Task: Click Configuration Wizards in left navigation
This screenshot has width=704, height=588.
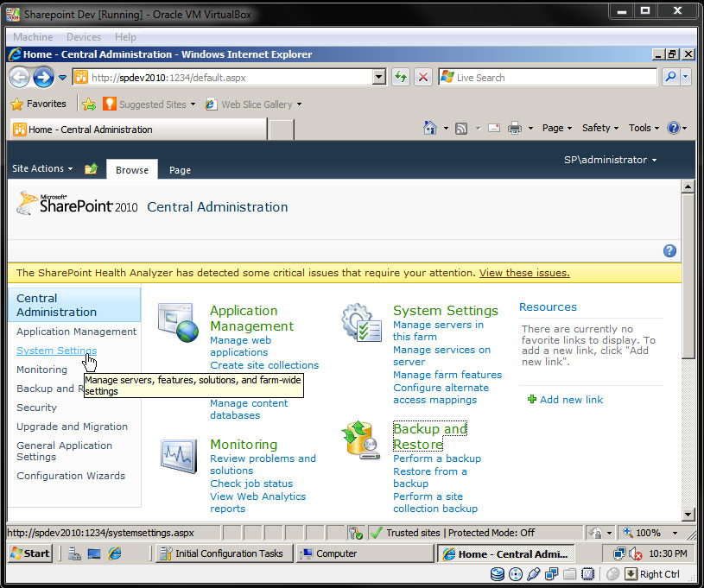Action: (71, 476)
